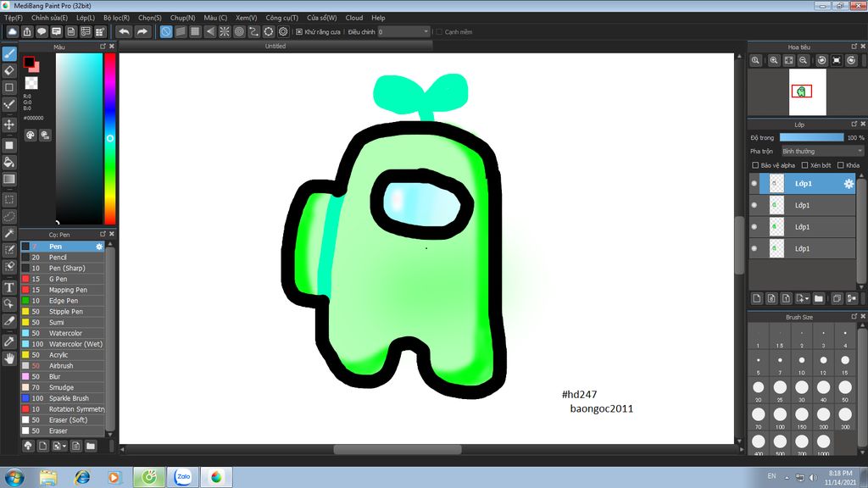Toggle the Cạnh mềm checkbox
Image resolution: width=868 pixels, height=488 pixels.
[439, 32]
